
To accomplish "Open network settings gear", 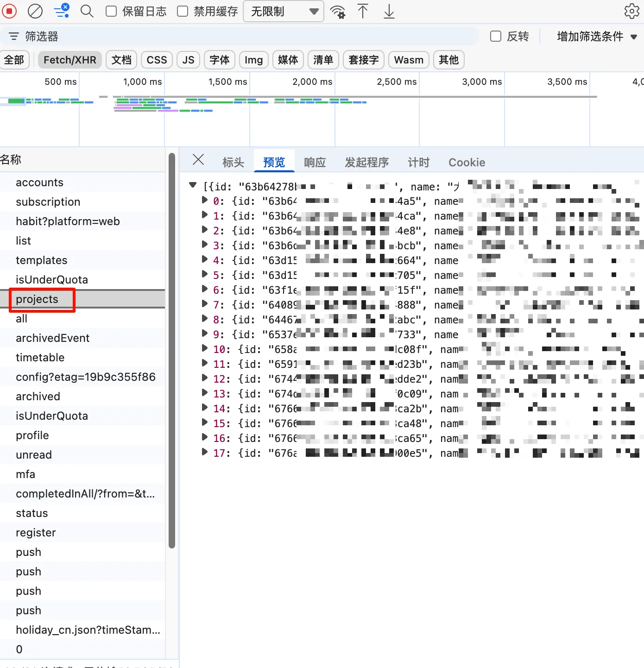I will (631, 11).
